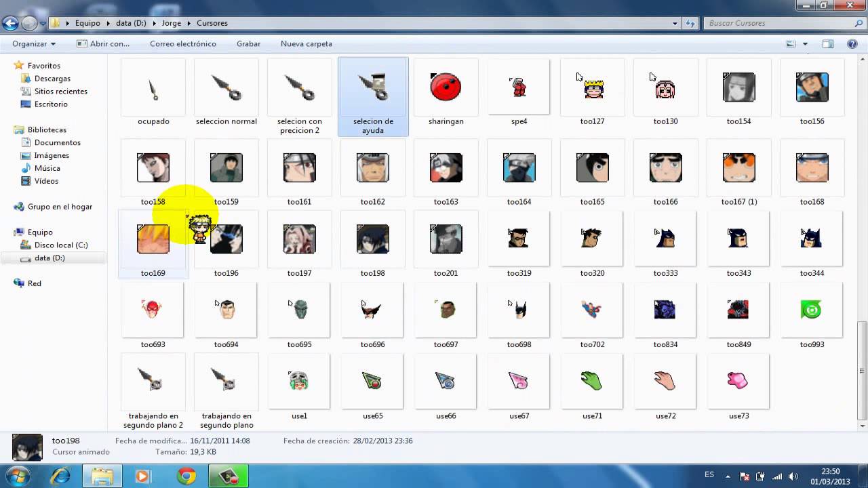
Task: Open the Música library
Action: tap(47, 168)
